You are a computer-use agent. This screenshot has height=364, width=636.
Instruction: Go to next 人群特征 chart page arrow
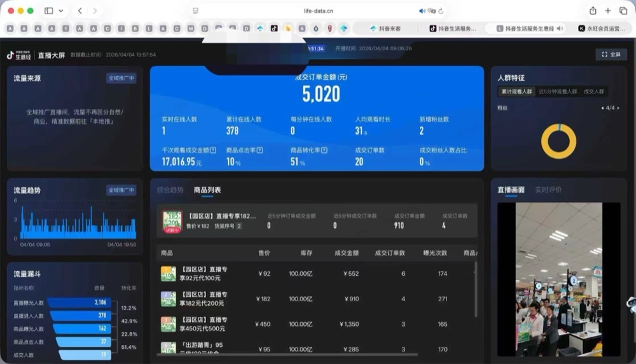point(618,108)
